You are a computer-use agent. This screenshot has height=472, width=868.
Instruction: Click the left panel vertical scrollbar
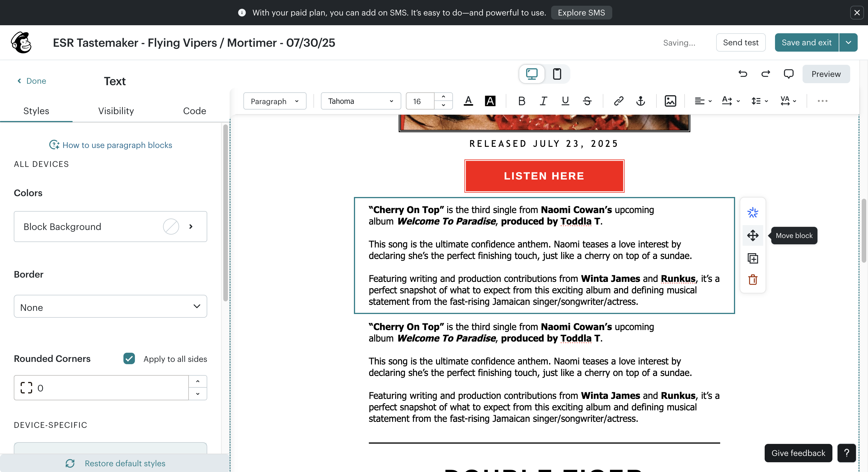coord(225,213)
